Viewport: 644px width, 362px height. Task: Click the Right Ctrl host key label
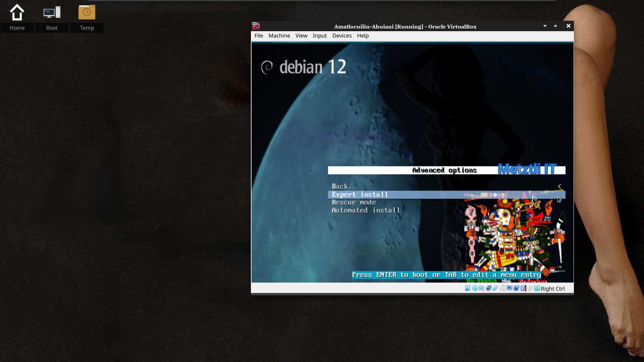[x=552, y=289]
